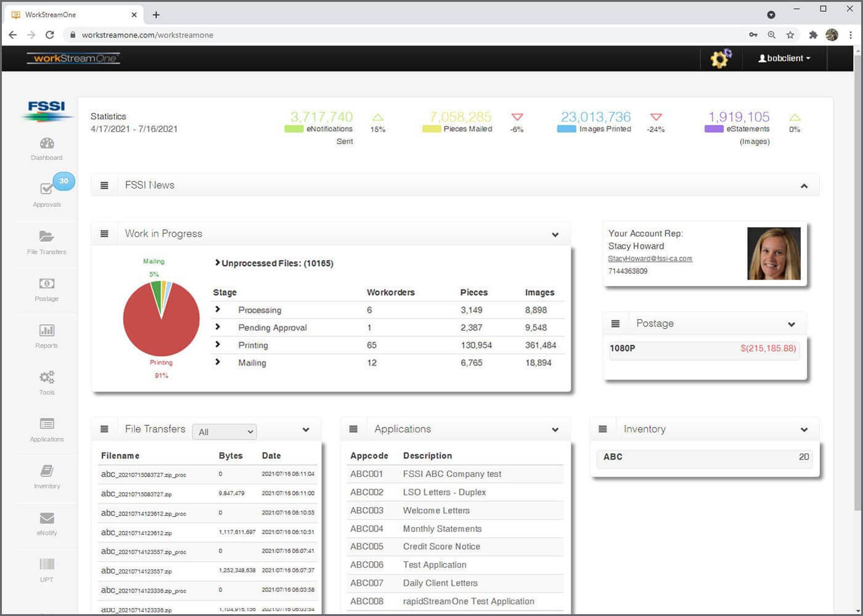Toggle the browser bookmark star
The image size is (863, 616).
coord(790,35)
